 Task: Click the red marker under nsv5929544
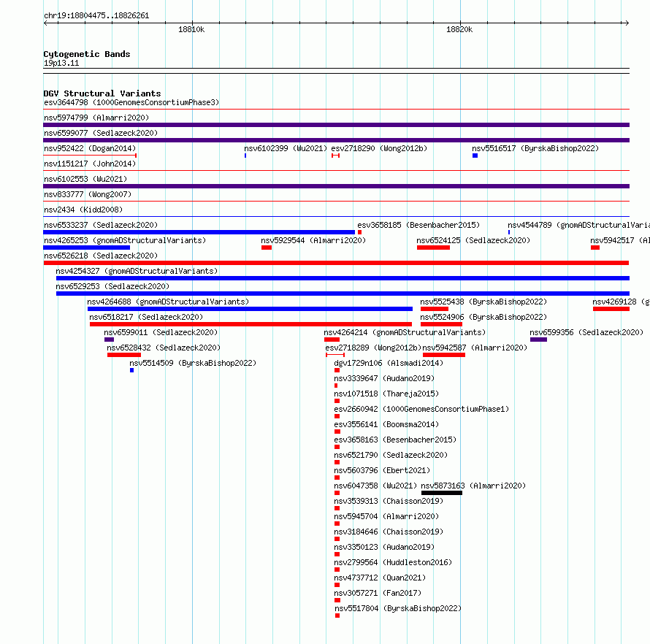click(x=267, y=248)
